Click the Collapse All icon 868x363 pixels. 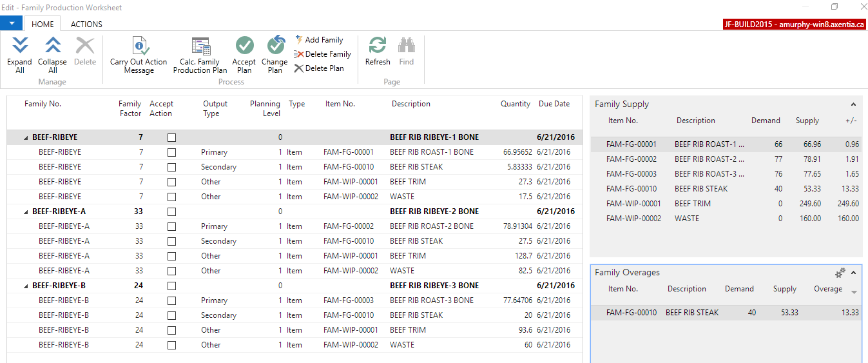pos(52,46)
